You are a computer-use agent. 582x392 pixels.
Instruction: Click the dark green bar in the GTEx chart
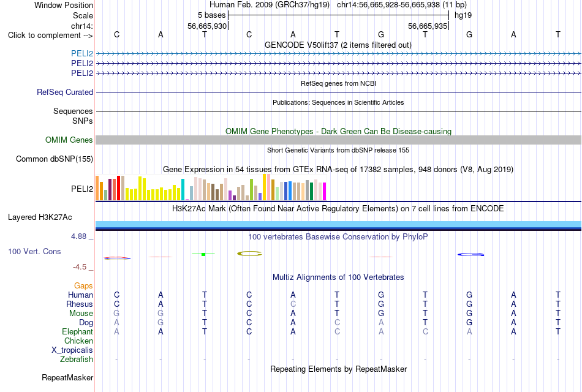(311, 192)
